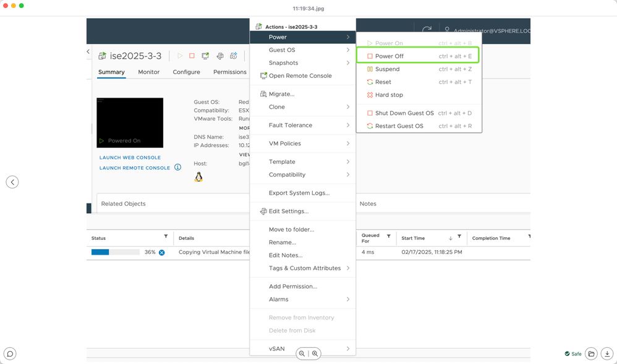Click the Launch Remote Console link
The image size is (617, 364).
135,168
